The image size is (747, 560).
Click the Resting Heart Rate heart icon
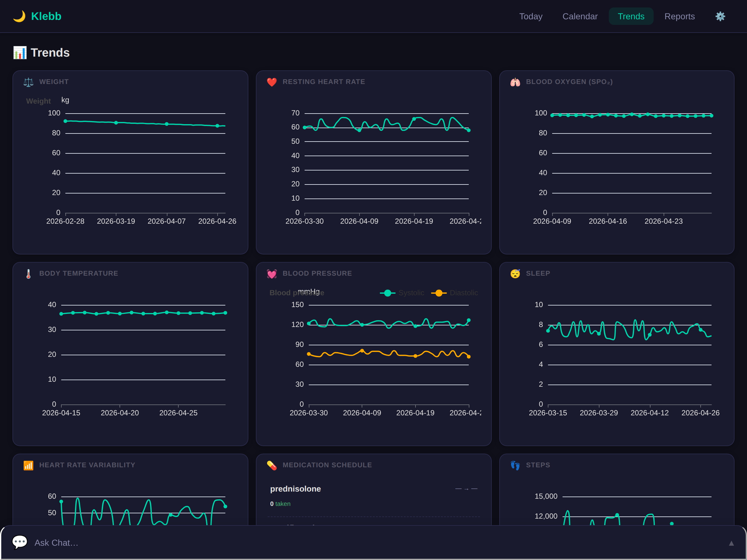[x=272, y=82]
